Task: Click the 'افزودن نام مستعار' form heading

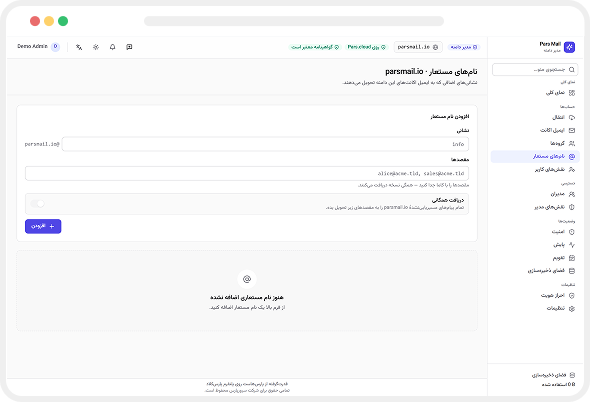Action: click(450, 117)
